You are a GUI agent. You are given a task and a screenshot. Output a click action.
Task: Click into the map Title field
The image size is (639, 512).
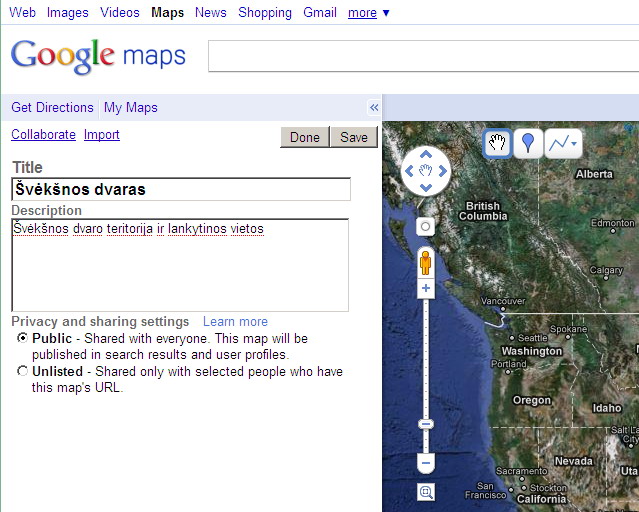click(181, 189)
